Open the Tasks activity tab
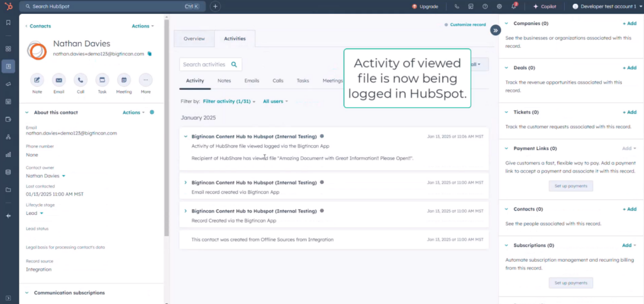Screen dimensions: 644x304 pyautogui.click(x=303, y=81)
